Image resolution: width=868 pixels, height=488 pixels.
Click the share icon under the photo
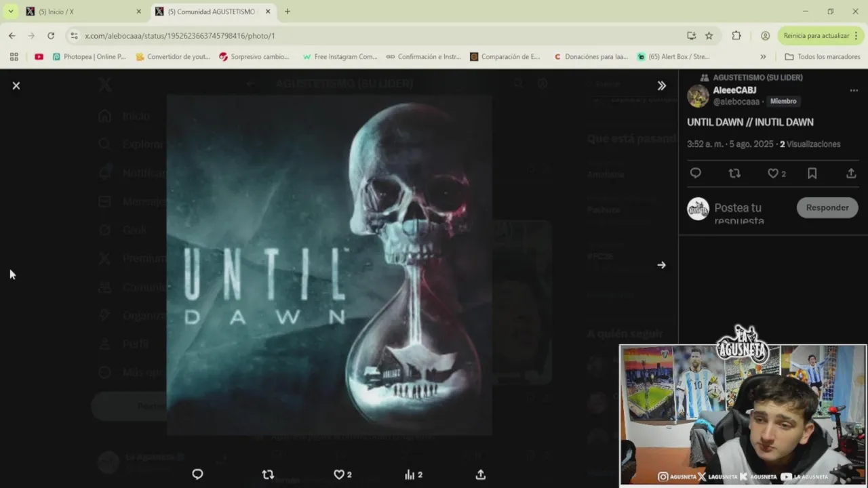point(481,474)
